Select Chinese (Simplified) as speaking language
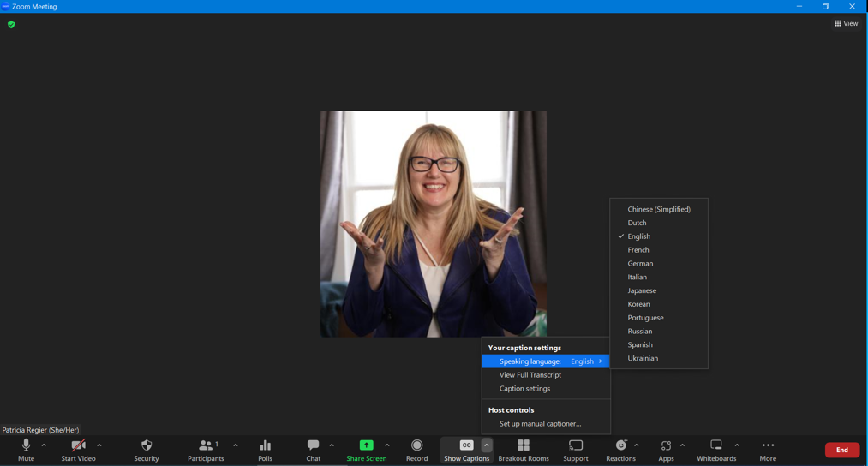The width and height of the screenshot is (868, 466). [659, 209]
